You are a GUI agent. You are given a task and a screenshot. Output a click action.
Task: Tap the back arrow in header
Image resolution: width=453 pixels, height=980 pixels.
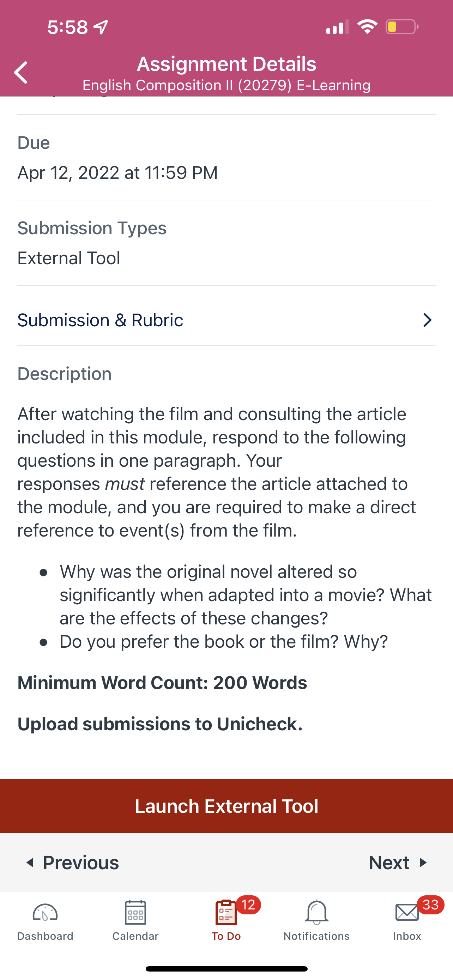coord(21,72)
